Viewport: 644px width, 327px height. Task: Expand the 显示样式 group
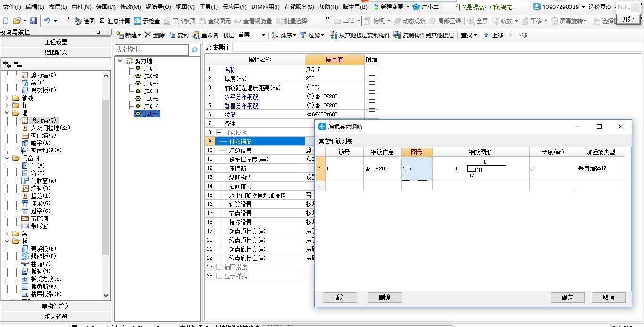coord(219,276)
